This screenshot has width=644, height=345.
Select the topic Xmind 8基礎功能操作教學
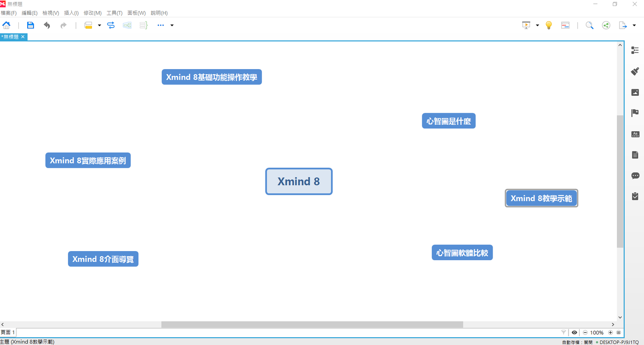[212, 77]
